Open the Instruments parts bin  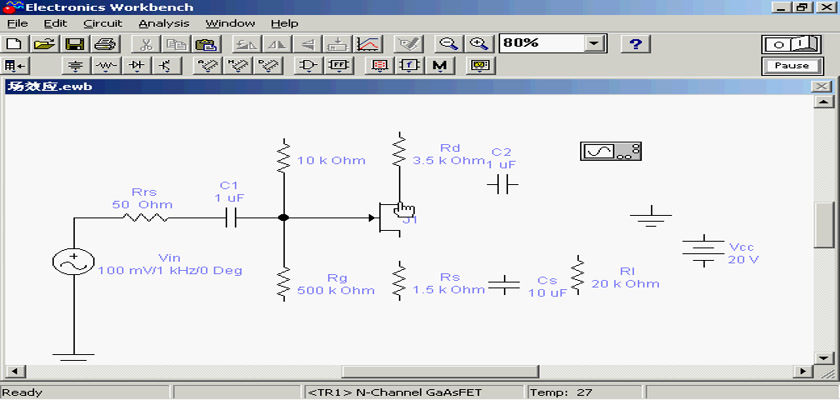pos(483,66)
